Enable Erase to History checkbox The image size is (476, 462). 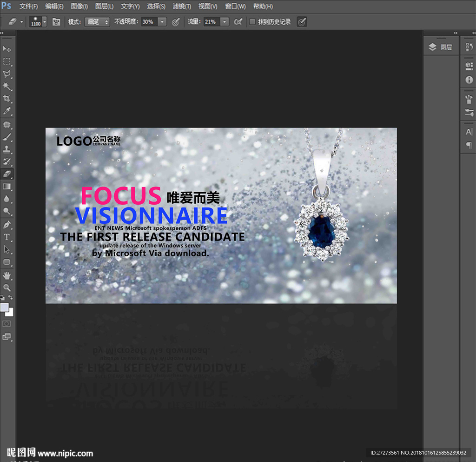pyautogui.click(x=252, y=21)
